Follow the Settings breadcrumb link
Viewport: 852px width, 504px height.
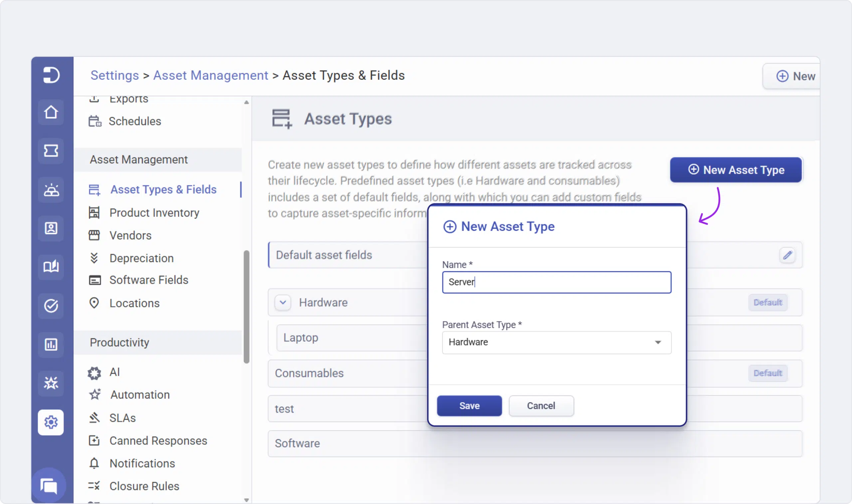[x=114, y=75]
